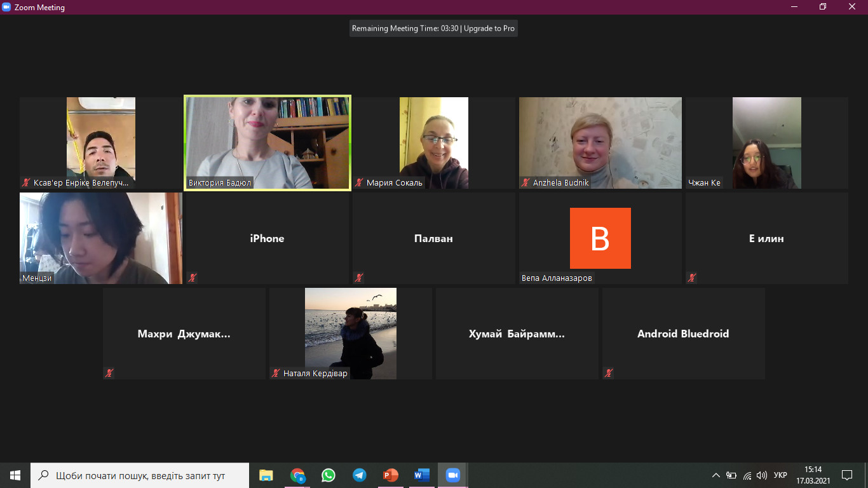Click the Махри Джумак... participant name
The height and width of the screenshot is (488, 868).
184,334
